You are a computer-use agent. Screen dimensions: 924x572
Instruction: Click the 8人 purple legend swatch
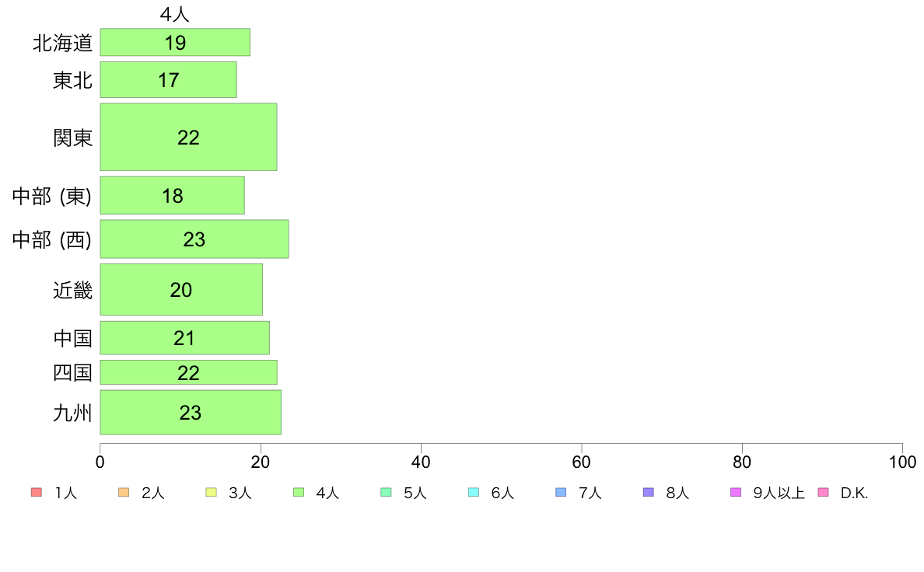click(x=648, y=493)
